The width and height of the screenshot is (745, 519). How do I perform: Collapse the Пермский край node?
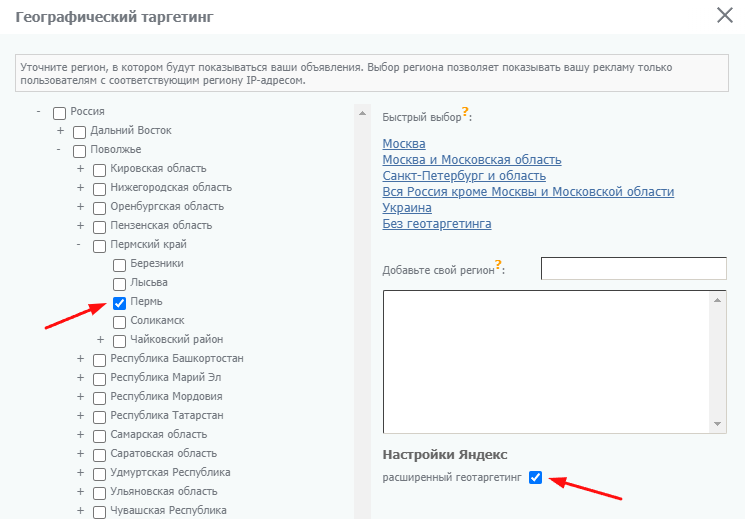coord(80,245)
